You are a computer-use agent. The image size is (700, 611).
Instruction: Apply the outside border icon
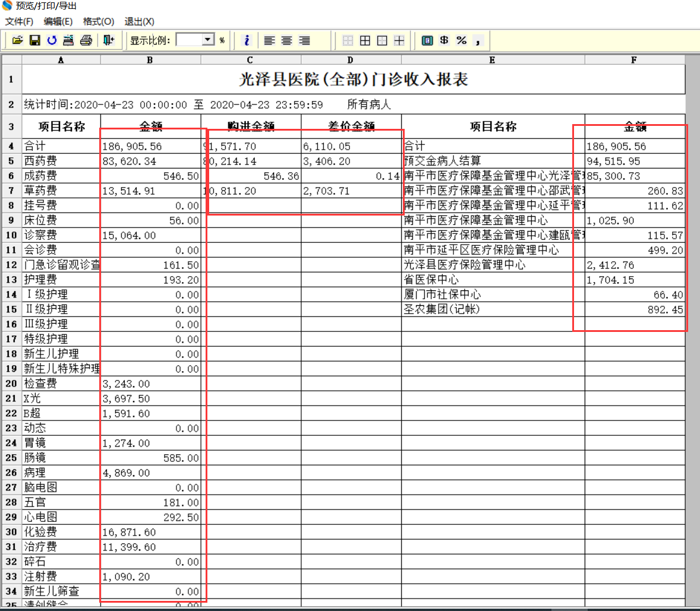382,40
